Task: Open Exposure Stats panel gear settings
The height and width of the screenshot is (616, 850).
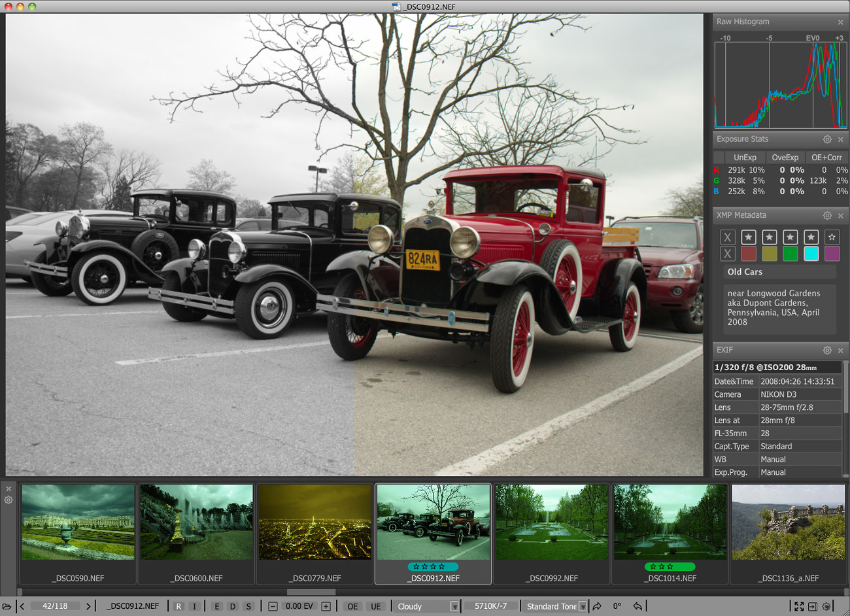Action: [x=827, y=139]
